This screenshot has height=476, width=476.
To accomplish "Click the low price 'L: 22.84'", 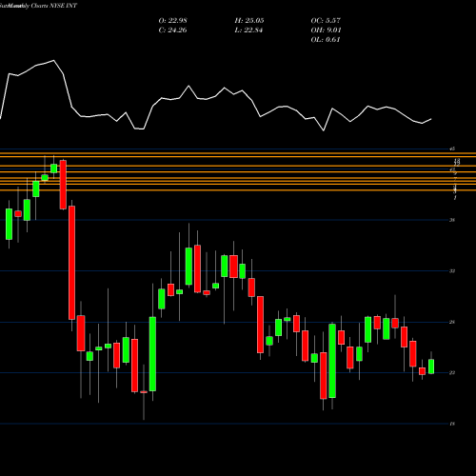I will [x=248, y=30].
